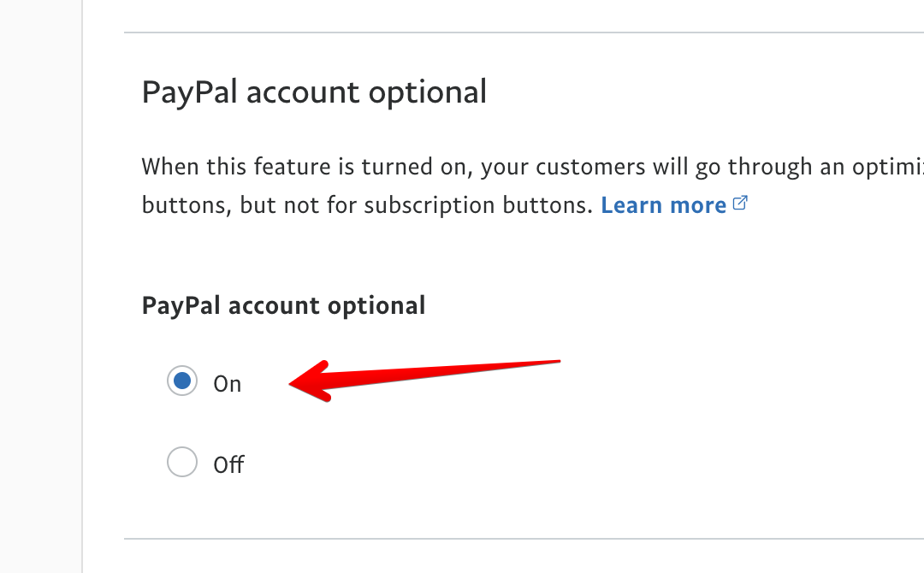Click the "On" option text label
Screen dimensions: 924x573
point(228,384)
